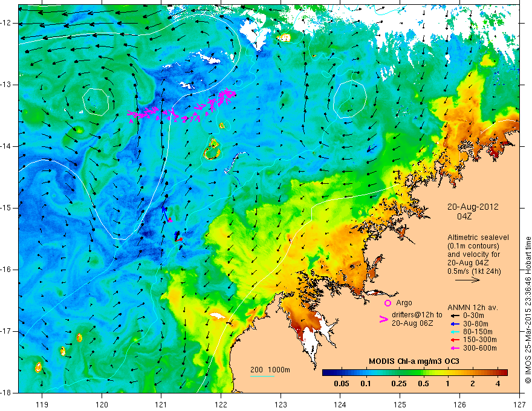Image resolution: width=532 pixels, height=411 pixels.
Task: Click the longitude axis label '124'
Action: [x=340, y=404]
